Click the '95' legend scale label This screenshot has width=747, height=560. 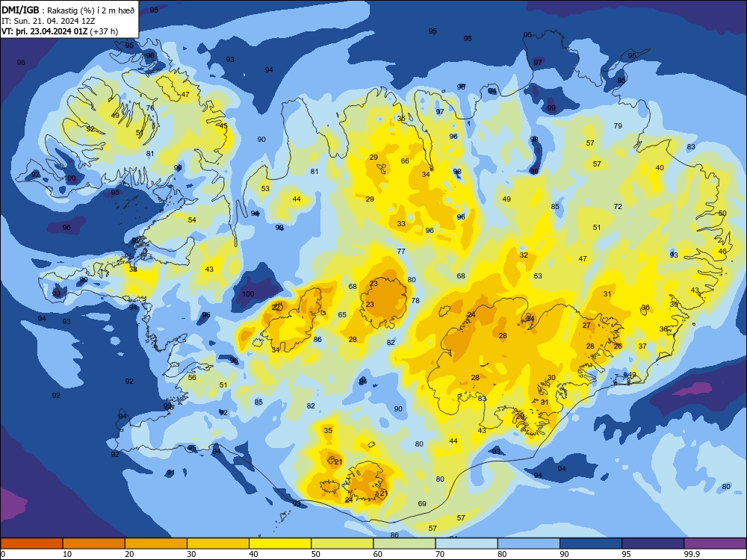[627, 554]
